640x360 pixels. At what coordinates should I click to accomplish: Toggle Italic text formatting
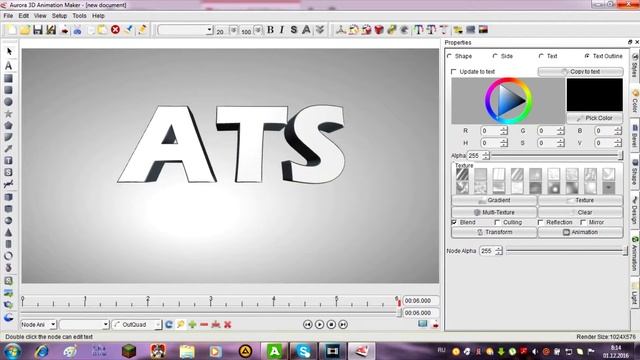[282, 30]
